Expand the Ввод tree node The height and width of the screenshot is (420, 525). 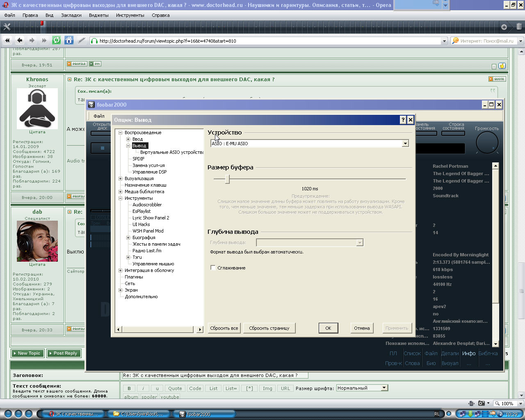[x=128, y=139]
